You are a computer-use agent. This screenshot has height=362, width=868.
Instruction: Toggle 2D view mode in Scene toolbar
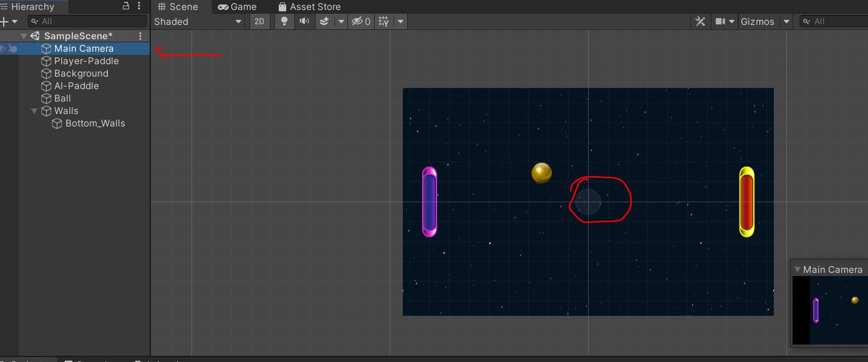point(259,21)
